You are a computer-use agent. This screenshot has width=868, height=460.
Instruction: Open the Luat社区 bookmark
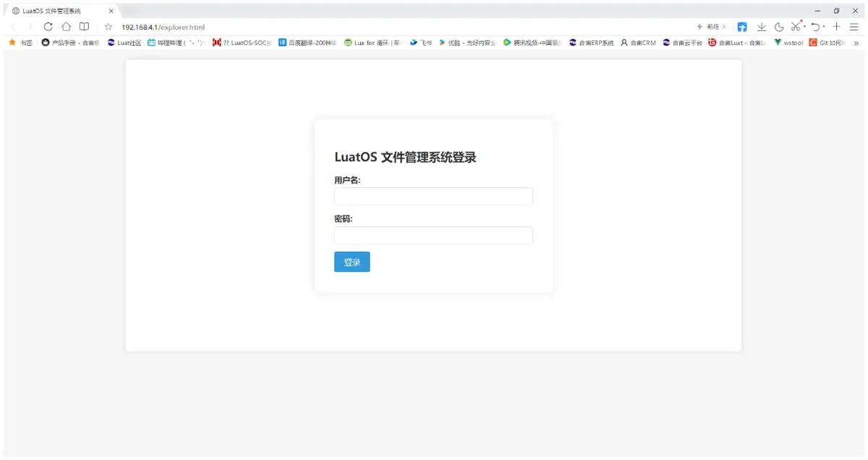tap(124, 43)
